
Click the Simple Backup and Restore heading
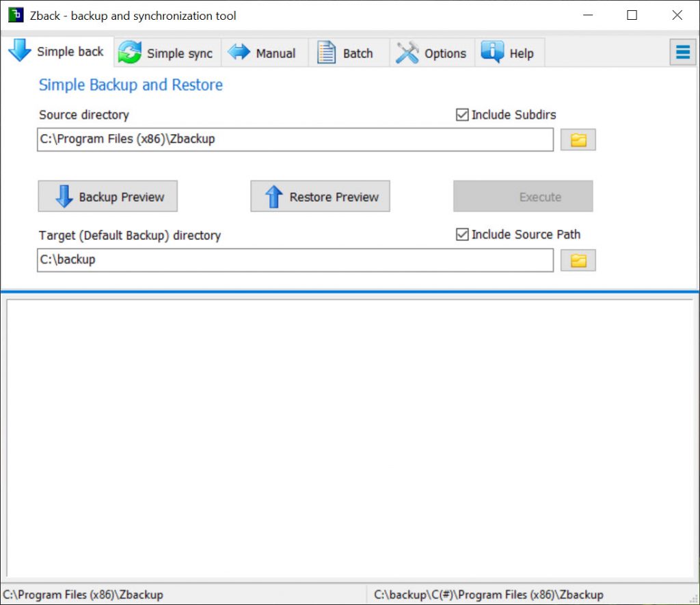(x=131, y=85)
